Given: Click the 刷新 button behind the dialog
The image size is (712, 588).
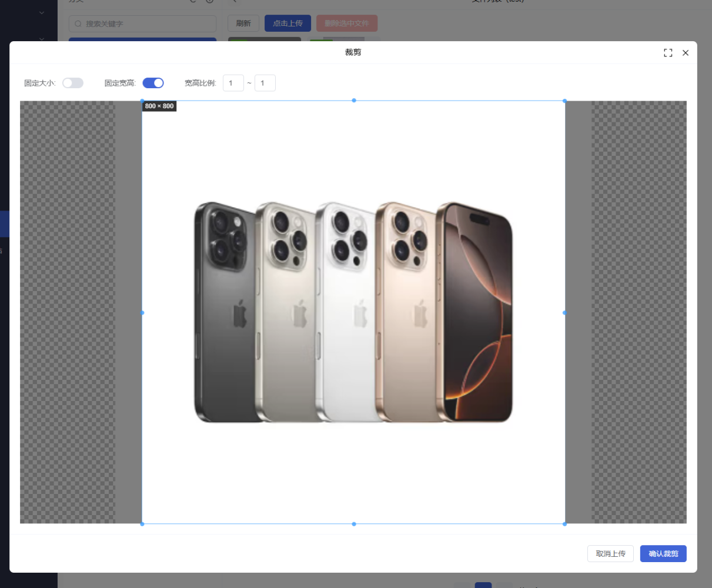Looking at the screenshot, I should pyautogui.click(x=243, y=24).
